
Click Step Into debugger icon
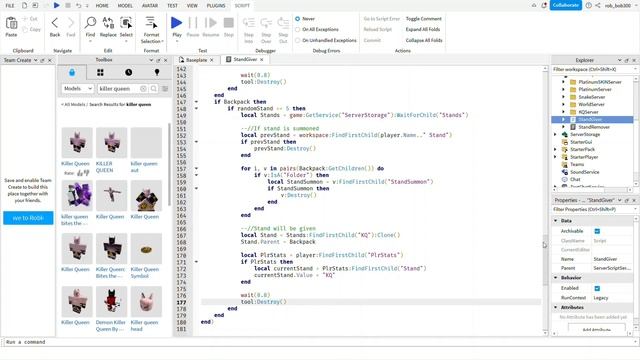pyautogui.click(x=249, y=23)
